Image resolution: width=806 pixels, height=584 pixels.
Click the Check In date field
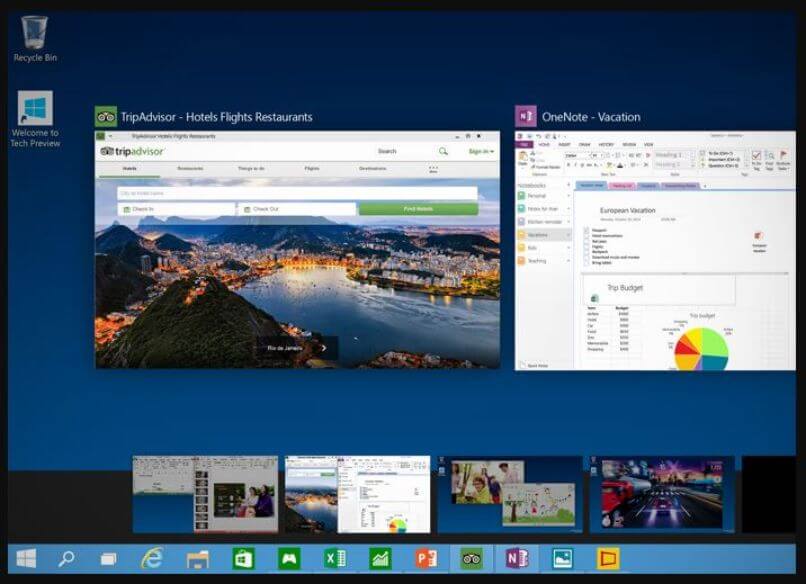[x=176, y=209]
